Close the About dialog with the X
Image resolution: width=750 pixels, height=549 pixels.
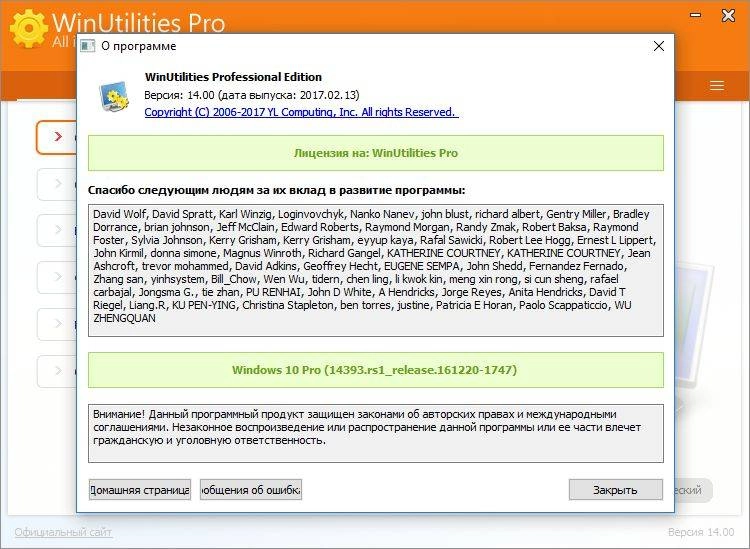(659, 46)
